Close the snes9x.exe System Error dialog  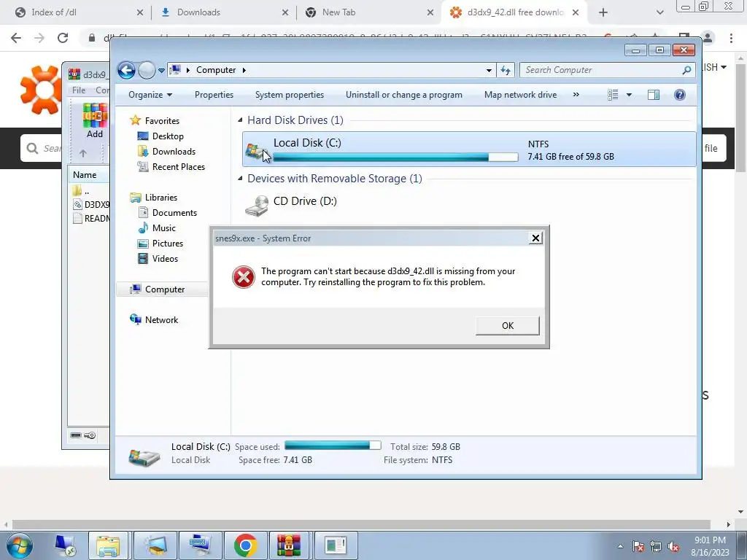point(535,238)
